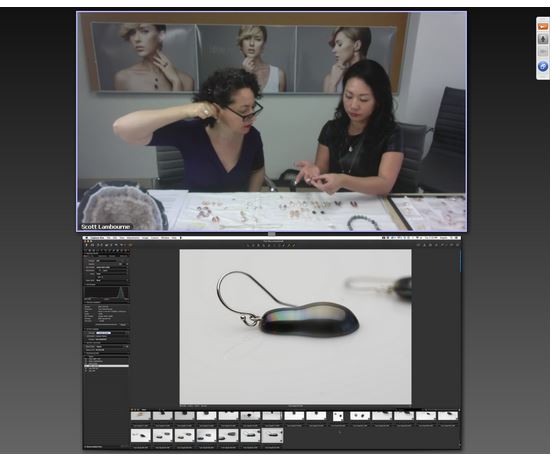The image size is (552, 461).
Task: Click the blue link icon
Action: [x=543, y=66]
